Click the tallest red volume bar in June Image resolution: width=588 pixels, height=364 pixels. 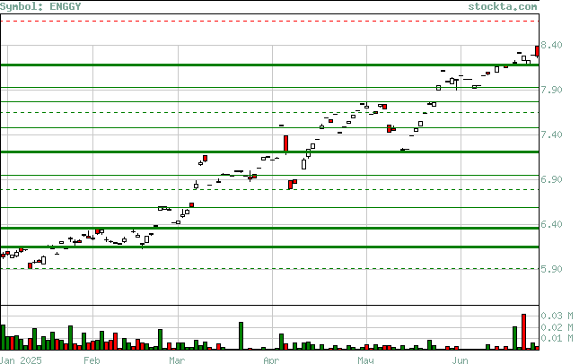point(524,332)
